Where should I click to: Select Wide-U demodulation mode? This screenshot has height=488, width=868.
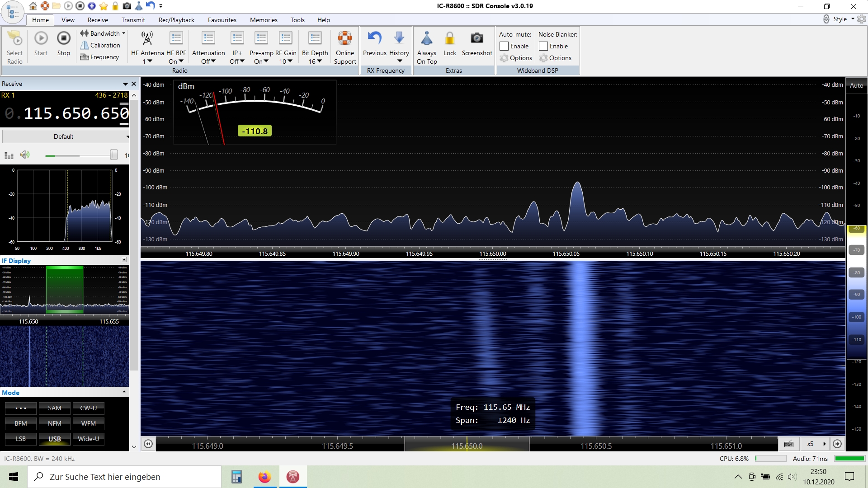point(89,439)
